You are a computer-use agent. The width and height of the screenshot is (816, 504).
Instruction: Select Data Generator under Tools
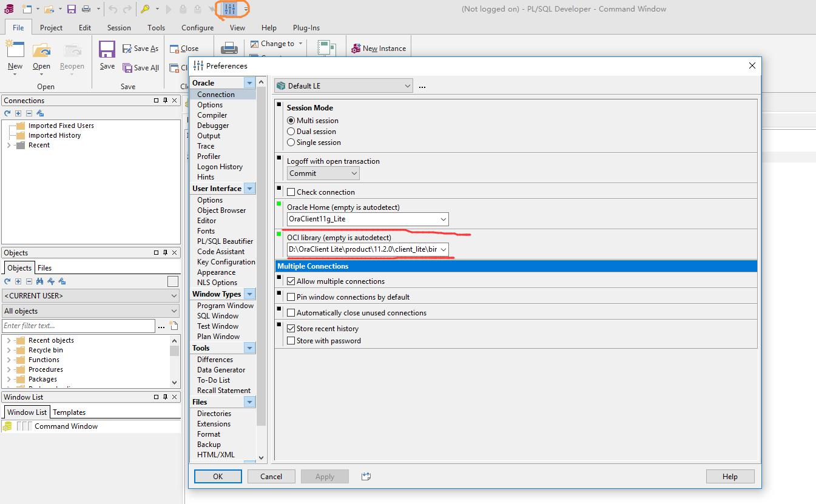[221, 370]
